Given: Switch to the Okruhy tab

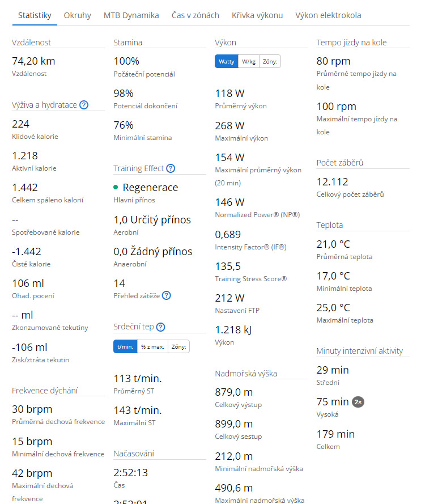Looking at the screenshot, I should pos(78,15).
